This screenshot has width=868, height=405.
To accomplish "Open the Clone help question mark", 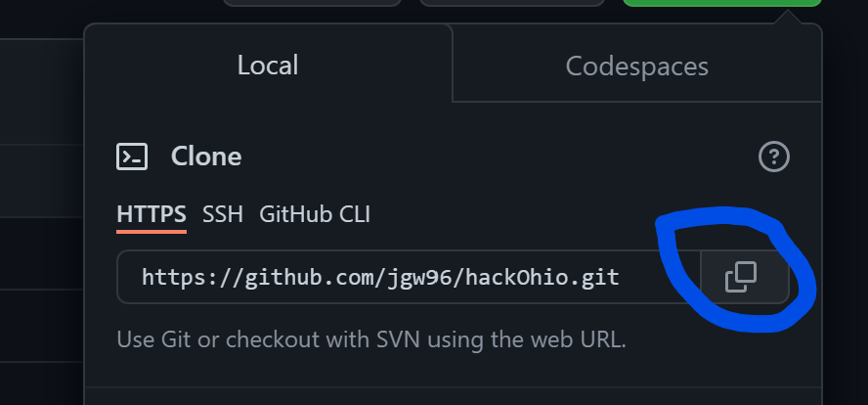I will click(773, 157).
